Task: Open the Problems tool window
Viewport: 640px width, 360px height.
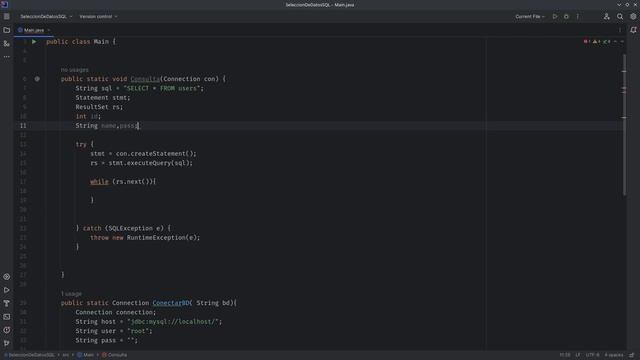Action: tap(7, 330)
